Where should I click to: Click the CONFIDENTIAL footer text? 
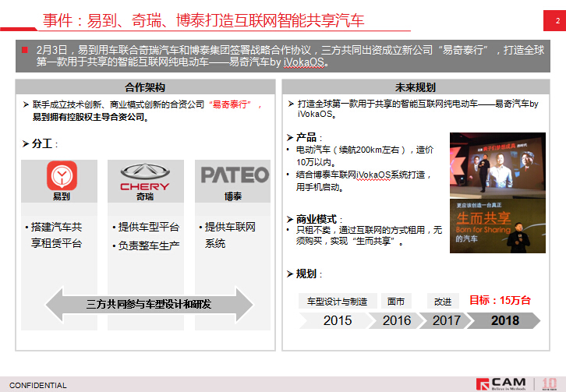[38, 386]
